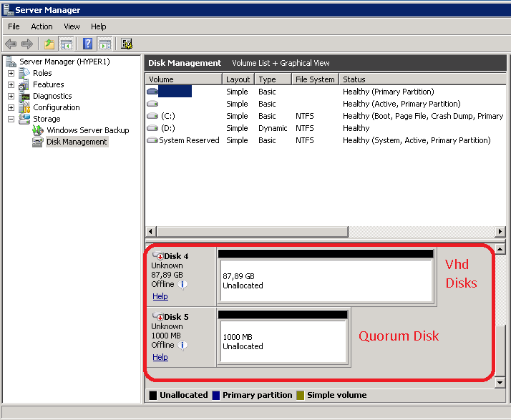
Task: Toggle the Show/Hide Console Tree icon
Action: 66,44
